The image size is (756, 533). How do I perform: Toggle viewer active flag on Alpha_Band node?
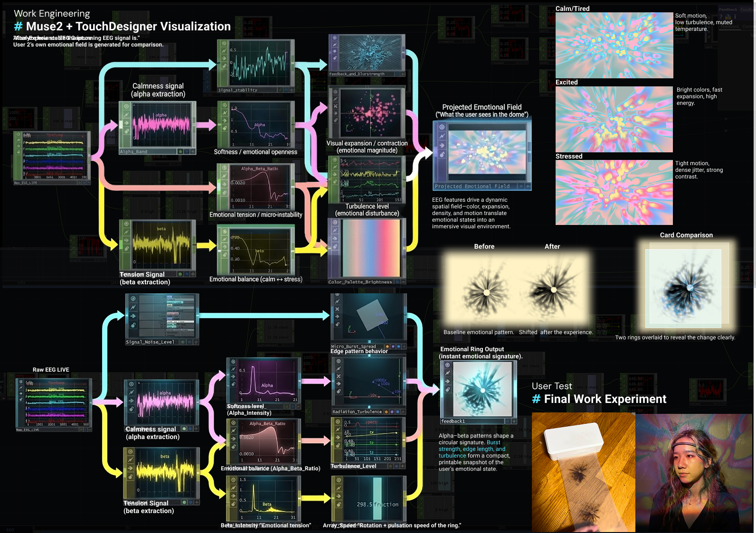(126, 107)
